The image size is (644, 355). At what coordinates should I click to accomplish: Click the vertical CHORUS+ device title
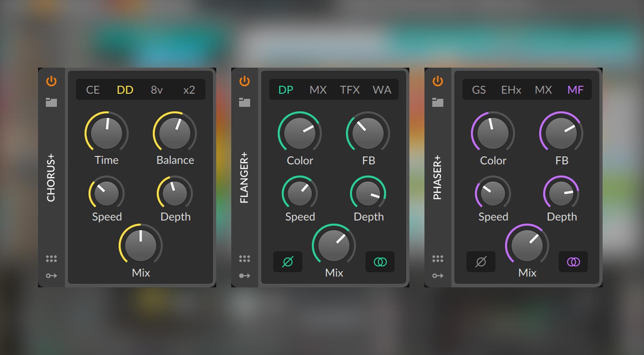tap(51, 178)
